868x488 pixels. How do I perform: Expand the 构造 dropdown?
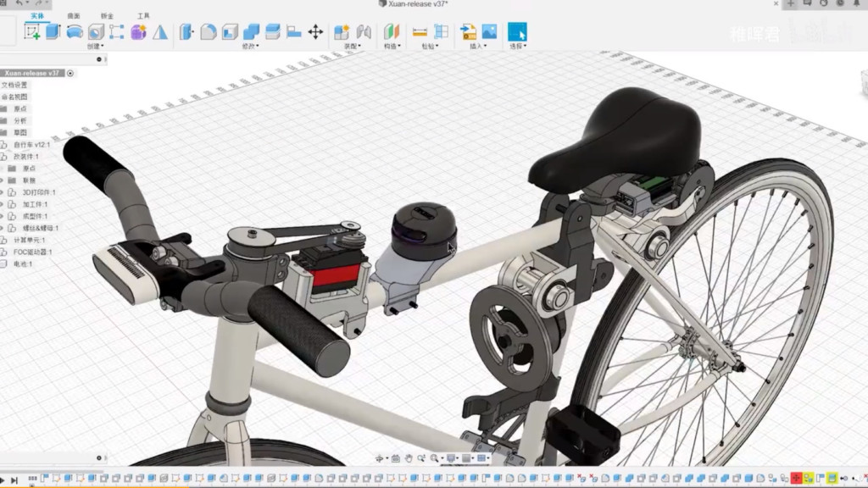391,47
